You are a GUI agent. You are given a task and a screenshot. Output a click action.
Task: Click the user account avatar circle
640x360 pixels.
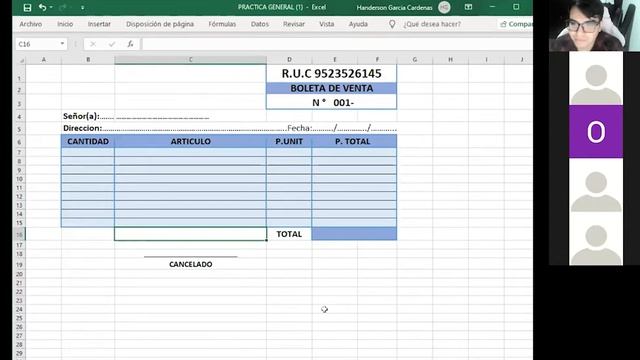pos(444,7)
